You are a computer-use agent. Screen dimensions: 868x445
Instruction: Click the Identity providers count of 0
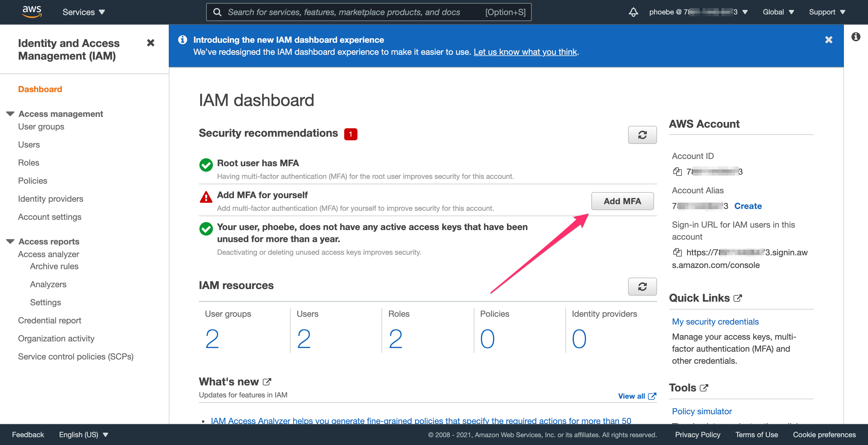click(x=579, y=339)
